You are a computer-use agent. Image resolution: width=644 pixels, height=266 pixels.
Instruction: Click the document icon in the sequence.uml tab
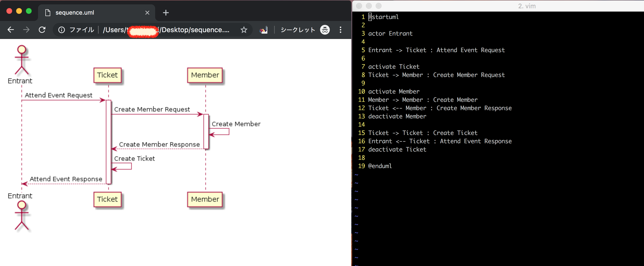pos(48,12)
